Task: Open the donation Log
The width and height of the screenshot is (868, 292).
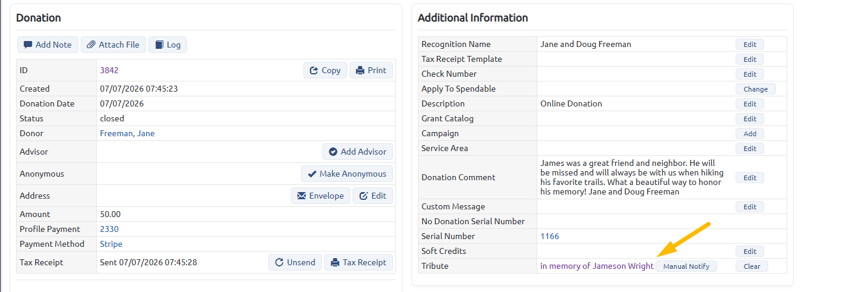Action: [167, 45]
